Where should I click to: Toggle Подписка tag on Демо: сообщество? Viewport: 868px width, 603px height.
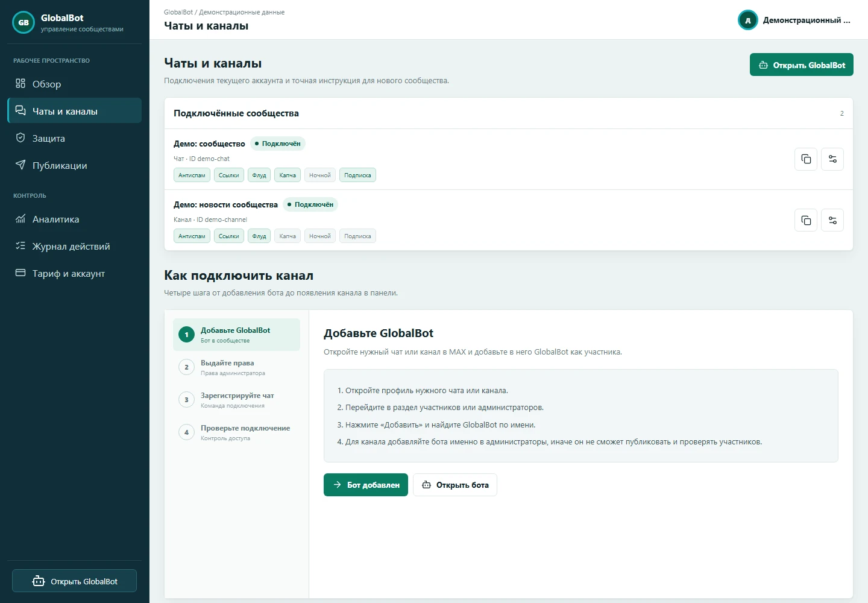click(357, 175)
